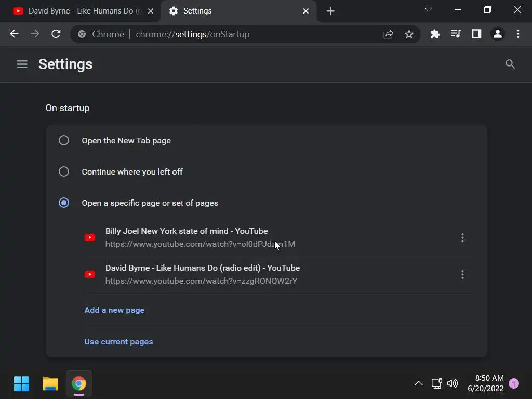Click the David Byrne Like Humans Do title
The height and width of the screenshot is (399, 532).
click(203, 268)
